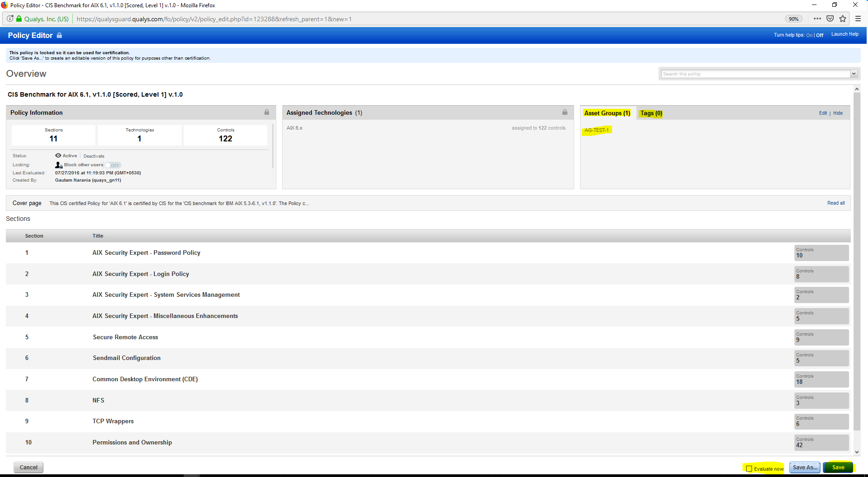Bookmark this page via the star icon
This screenshot has height=477, width=868.
pos(843,19)
